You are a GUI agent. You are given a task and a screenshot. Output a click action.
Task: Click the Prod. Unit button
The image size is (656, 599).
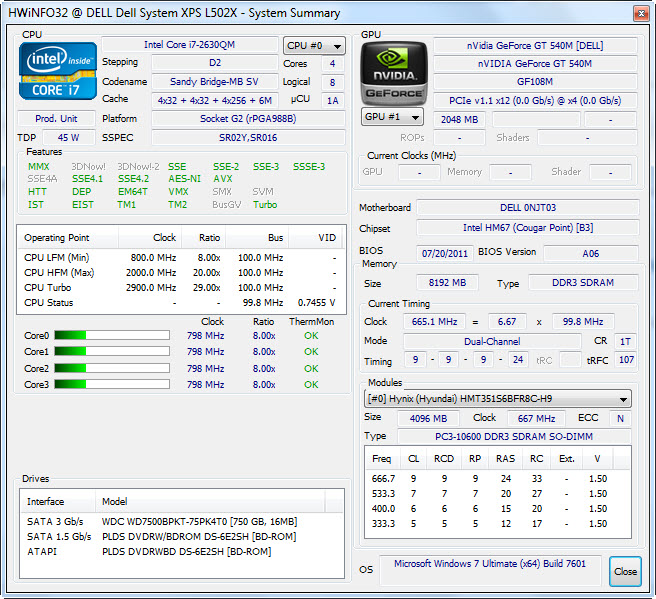pyautogui.click(x=56, y=119)
